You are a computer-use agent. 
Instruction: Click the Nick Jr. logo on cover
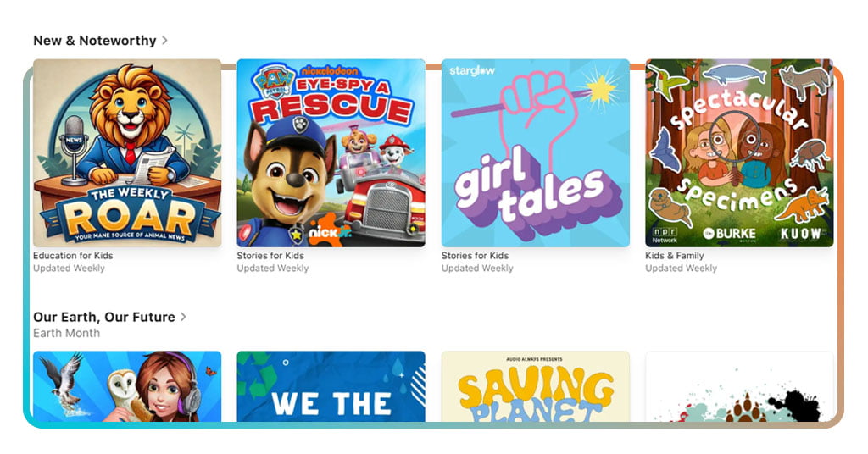[330, 230]
